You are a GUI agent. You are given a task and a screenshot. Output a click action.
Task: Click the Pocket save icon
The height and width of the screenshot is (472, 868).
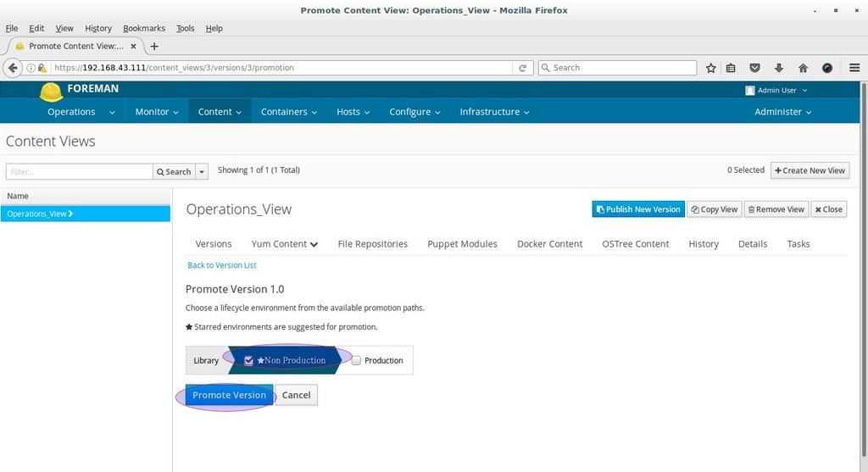click(x=754, y=68)
